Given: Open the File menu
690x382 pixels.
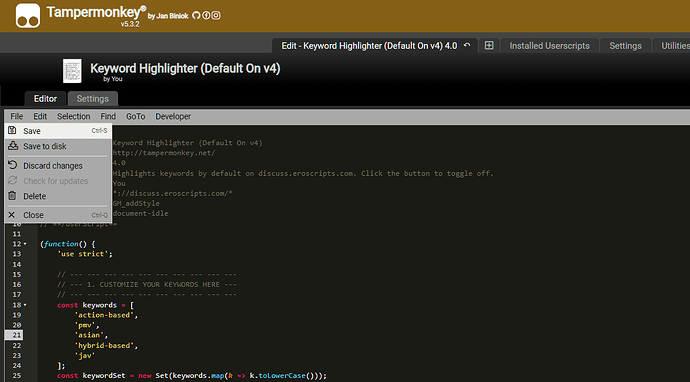Looking at the screenshot, I should pos(17,116).
